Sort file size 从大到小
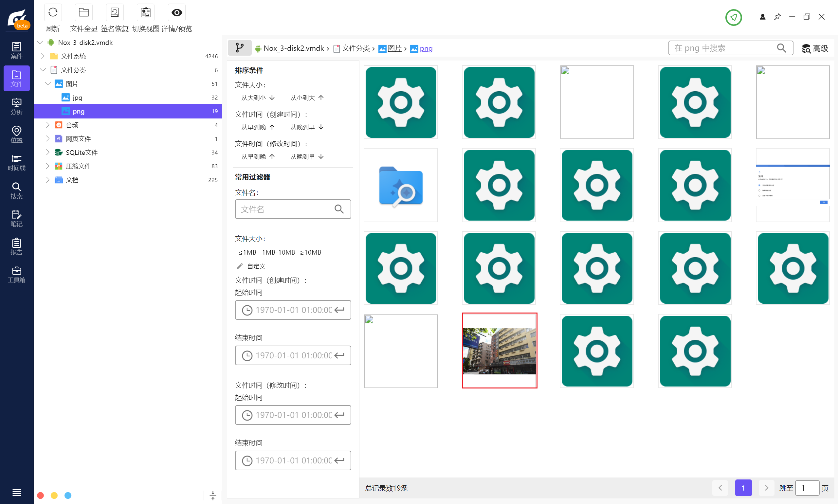 point(258,98)
